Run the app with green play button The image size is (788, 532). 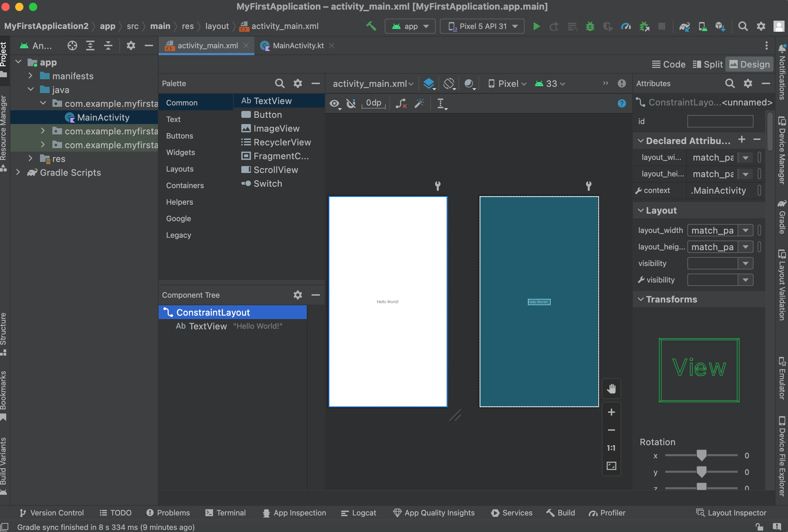click(536, 26)
